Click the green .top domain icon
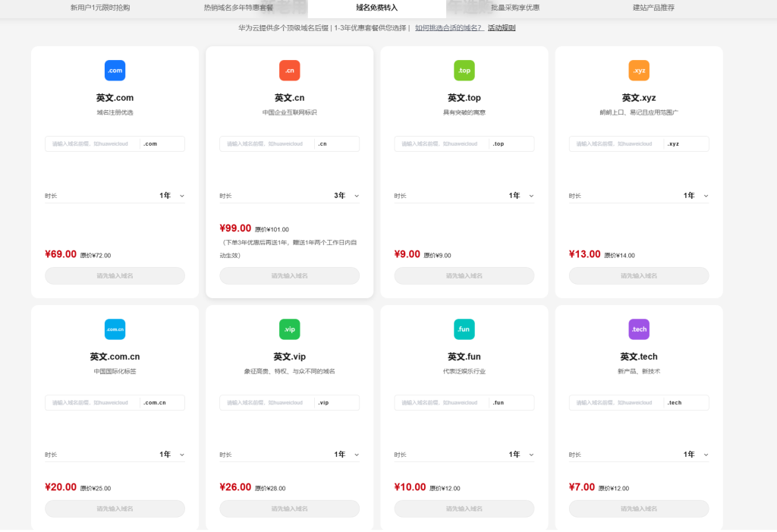This screenshot has width=777, height=532. click(x=464, y=71)
